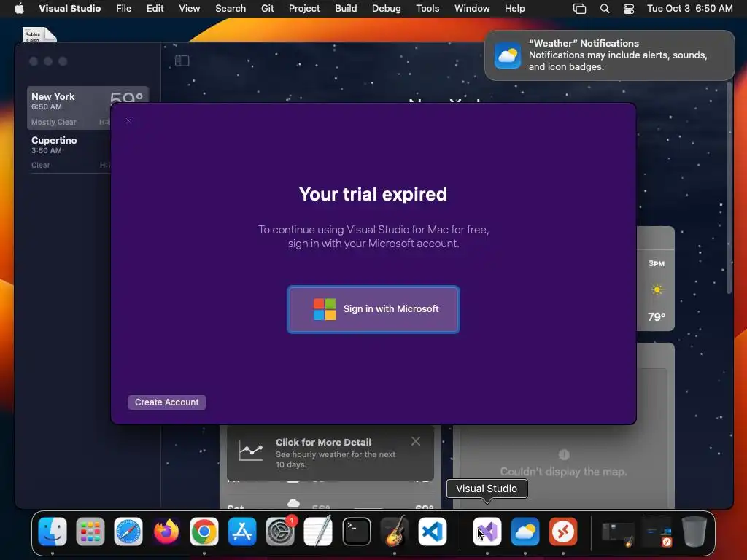747x560 pixels.
Task: Click the Create Account button
Action: (x=167, y=402)
